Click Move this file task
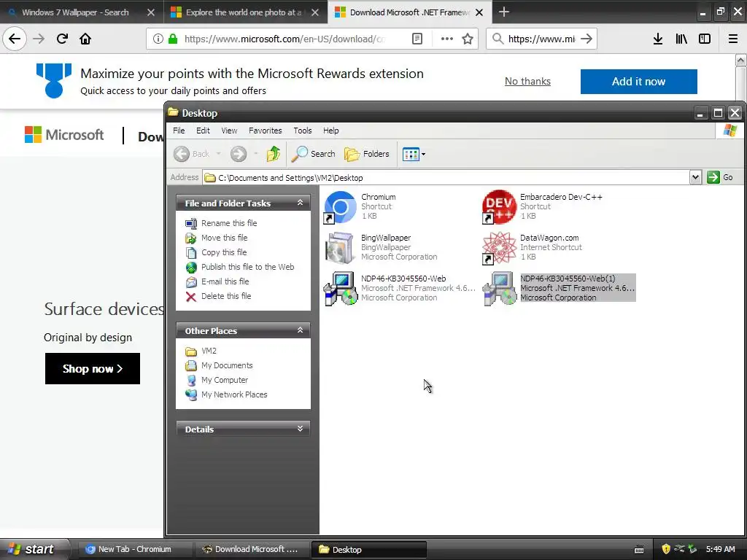747x560 pixels. 224,238
